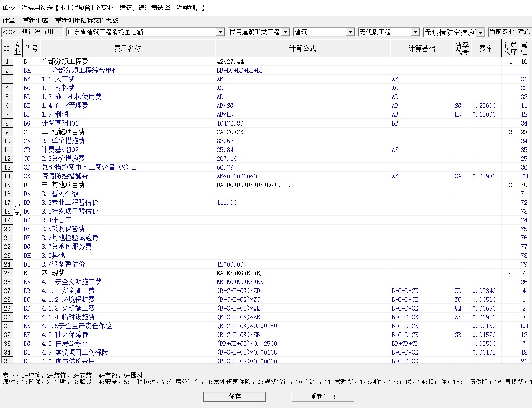Open the 计算 menu
This screenshot has width=532, height=408.
tap(9, 20)
